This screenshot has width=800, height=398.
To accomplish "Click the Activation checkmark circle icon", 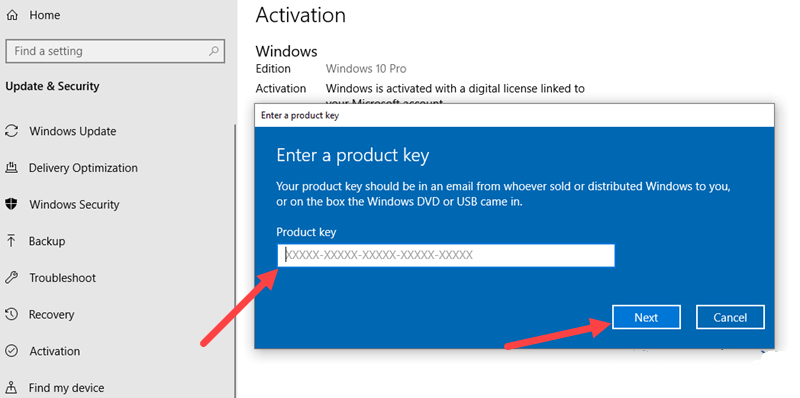I will point(11,351).
